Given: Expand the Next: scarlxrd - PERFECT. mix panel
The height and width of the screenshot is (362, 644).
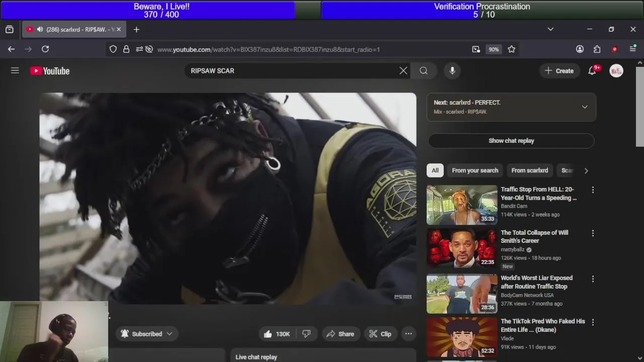Looking at the screenshot, I should pyautogui.click(x=585, y=107).
